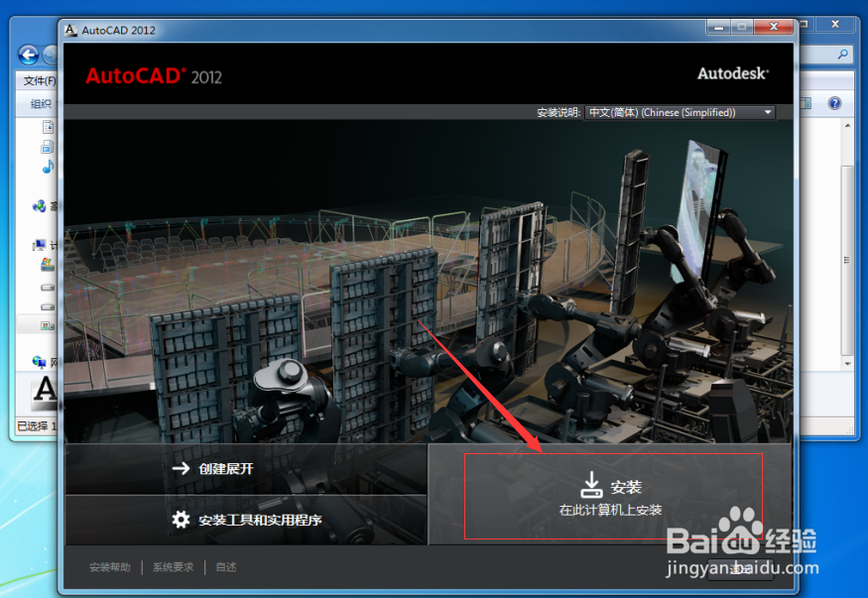Maximize the Explorer window behind the installer
This screenshot has width=868, height=598.
(x=805, y=25)
